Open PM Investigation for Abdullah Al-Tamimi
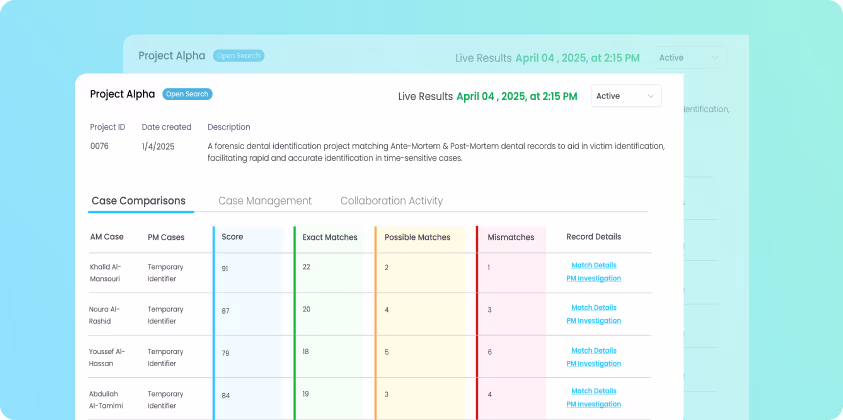 tap(594, 404)
